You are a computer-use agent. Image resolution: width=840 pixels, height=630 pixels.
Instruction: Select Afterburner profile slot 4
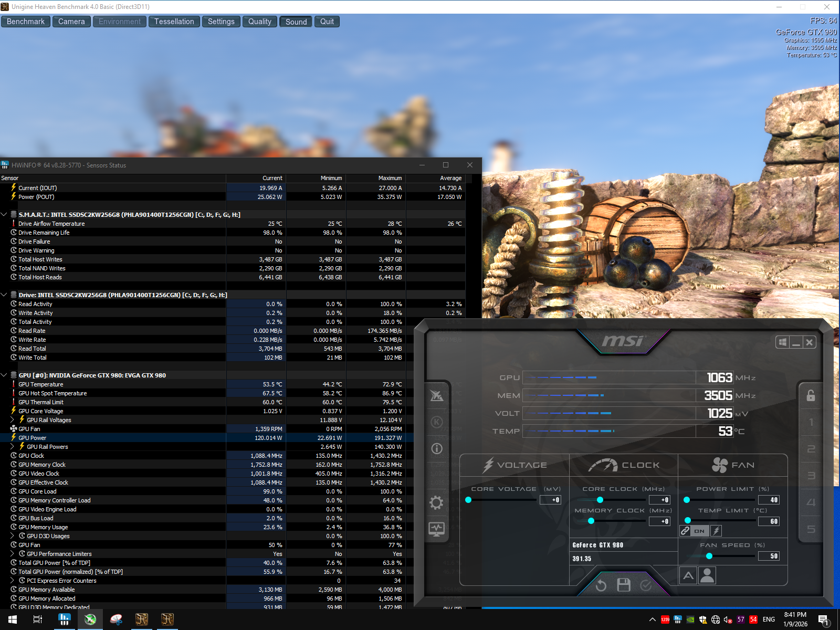811,502
